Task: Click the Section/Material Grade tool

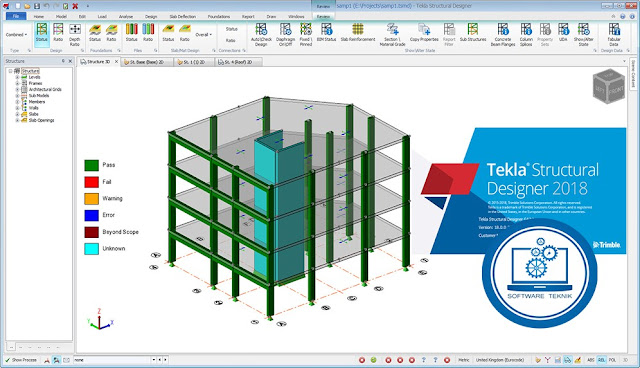Action: [x=392, y=34]
